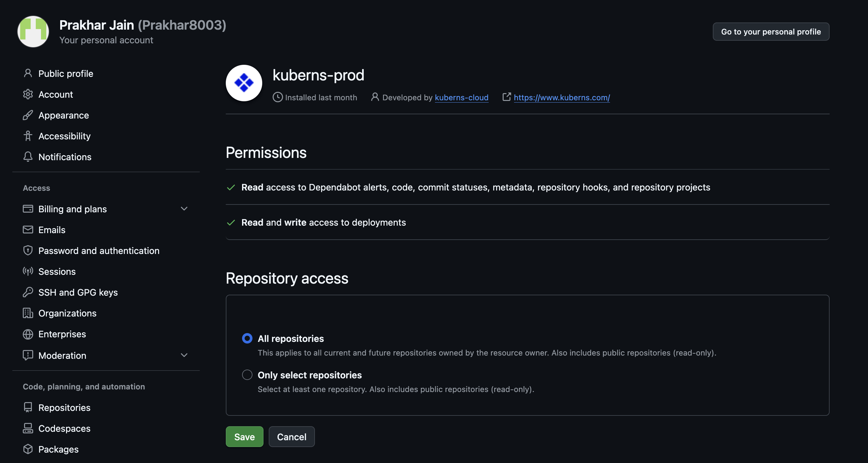Select the All repositories radio button
Screen dimensions: 868x463
pyautogui.click(x=247, y=338)
